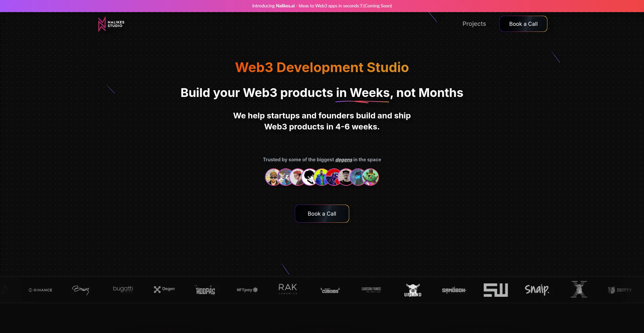The width and height of the screenshot is (644, 333).
Task: Click avatar with blue puffer jacket
Action: [322, 177]
